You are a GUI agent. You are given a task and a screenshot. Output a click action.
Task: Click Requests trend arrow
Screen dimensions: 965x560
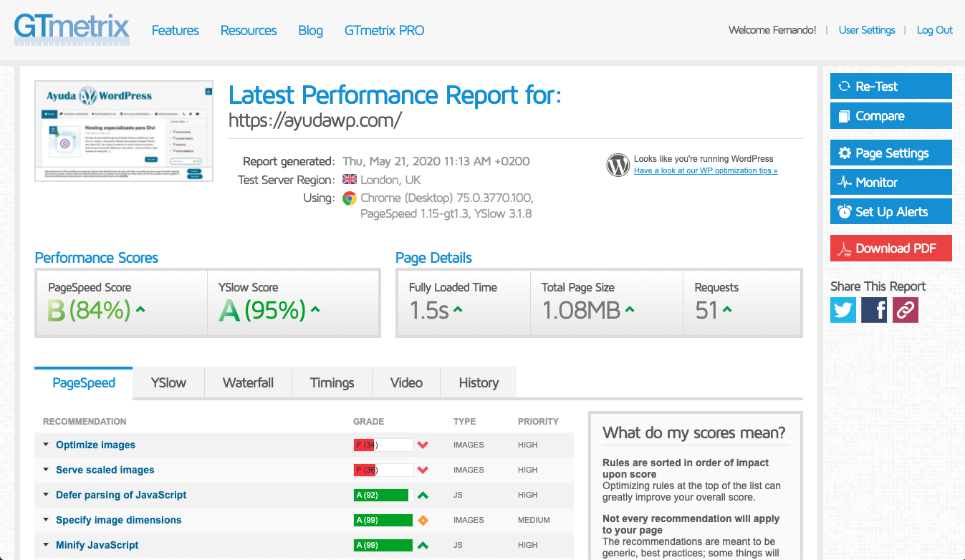point(727,310)
